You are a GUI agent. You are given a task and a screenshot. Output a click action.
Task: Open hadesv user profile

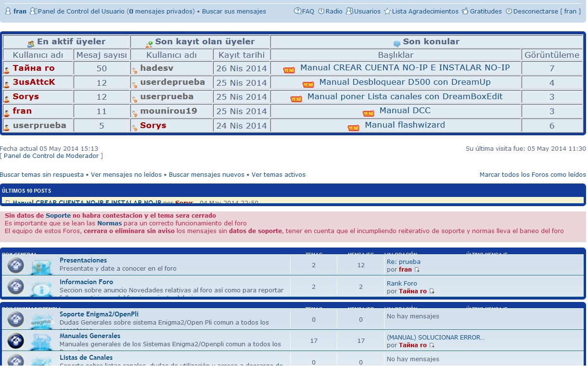(x=156, y=68)
